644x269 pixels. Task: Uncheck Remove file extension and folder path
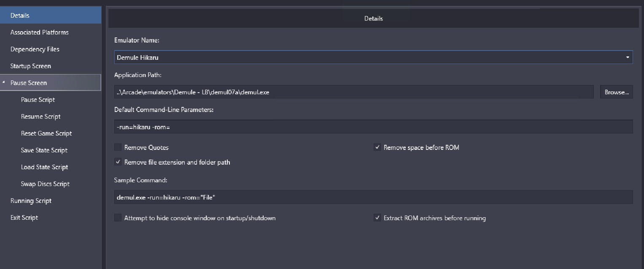tap(118, 162)
